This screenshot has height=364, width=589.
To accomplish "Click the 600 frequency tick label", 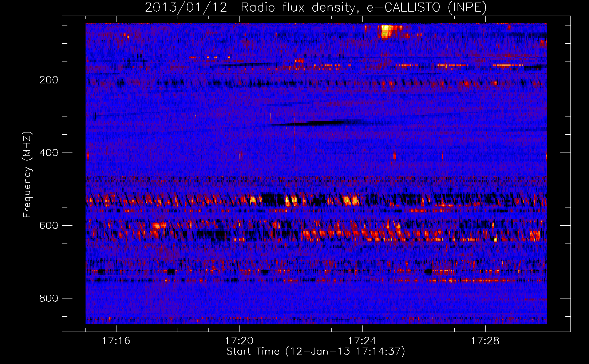I will [x=49, y=226].
